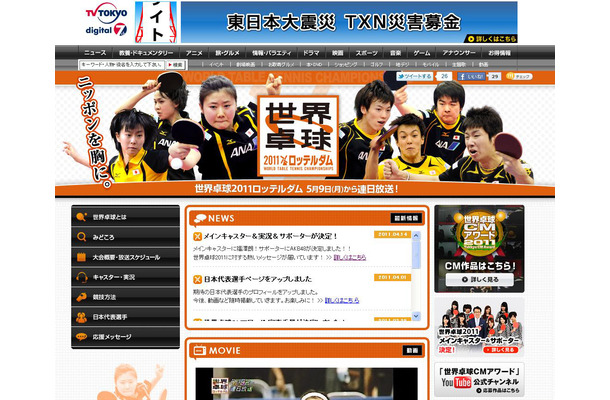Click 詳しく見る on CM Award banner
The width and height of the screenshot is (610, 400).
click(479, 279)
